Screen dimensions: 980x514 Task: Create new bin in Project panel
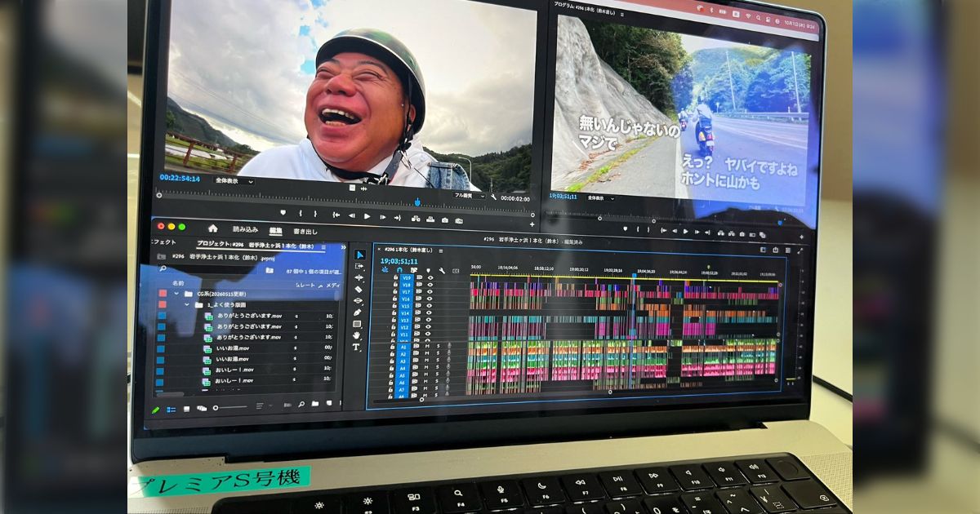(315, 403)
